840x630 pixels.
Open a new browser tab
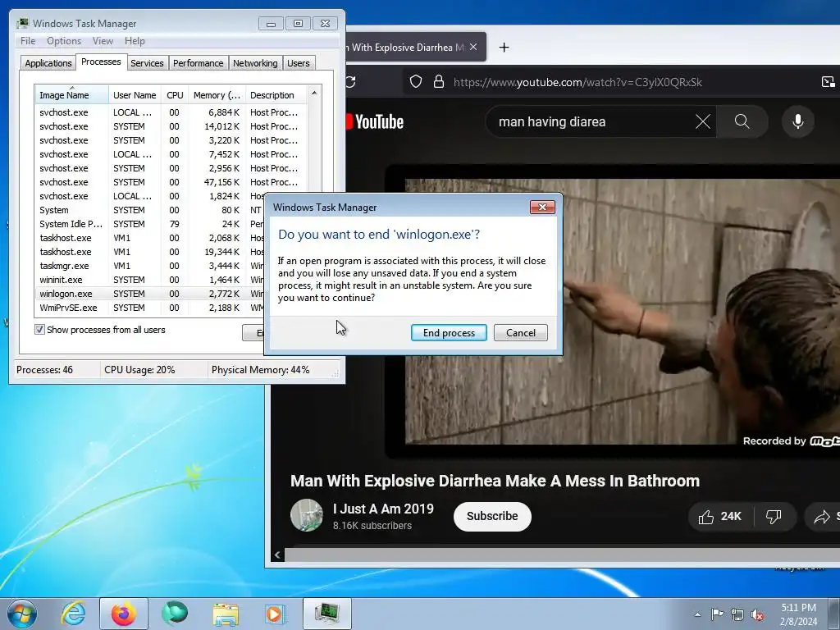[x=504, y=47]
